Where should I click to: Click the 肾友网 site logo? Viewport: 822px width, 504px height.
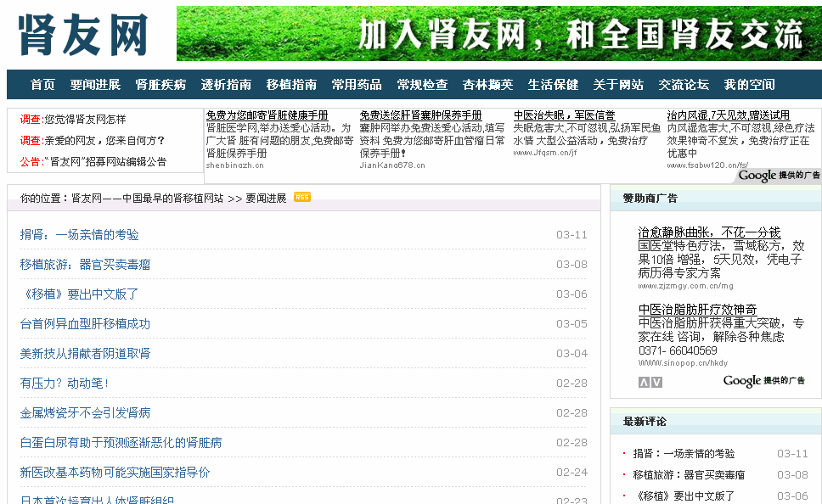[x=83, y=35]
